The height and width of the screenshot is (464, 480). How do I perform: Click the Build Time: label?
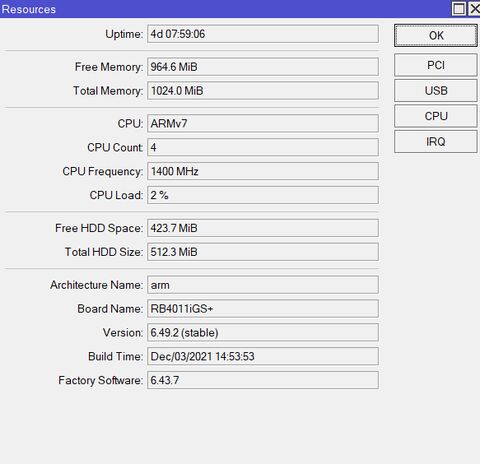click(x=115, y=357)
